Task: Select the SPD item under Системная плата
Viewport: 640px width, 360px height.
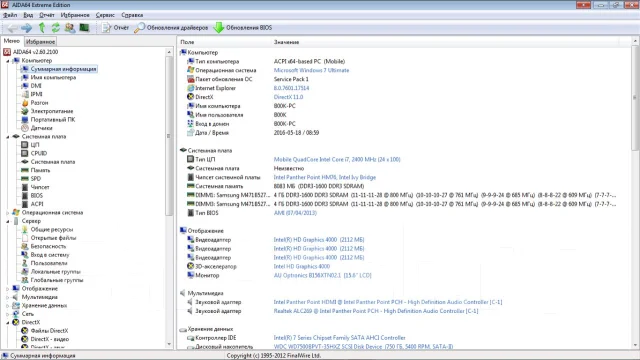Action: coord(36,179)
